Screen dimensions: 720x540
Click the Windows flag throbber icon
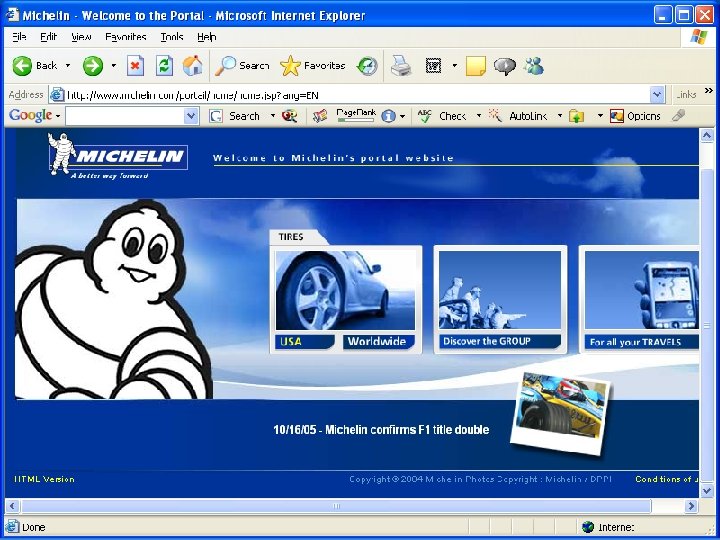click(698, 37)
